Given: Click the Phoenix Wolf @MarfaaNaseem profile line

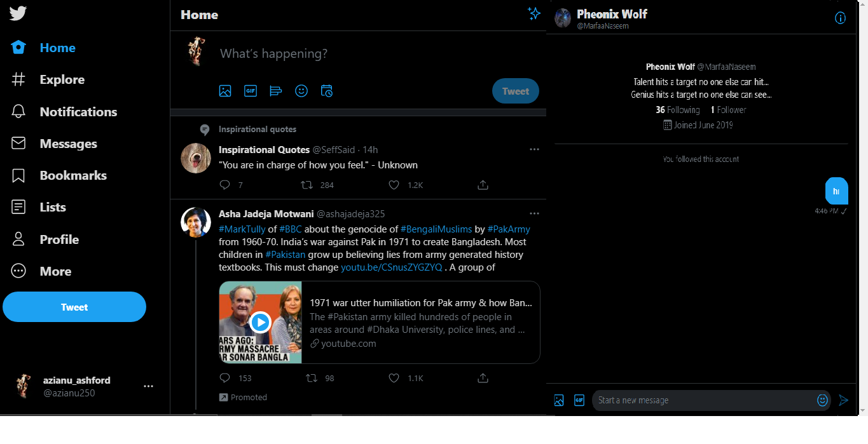Looking at the screenshot, I should (701, 67).
